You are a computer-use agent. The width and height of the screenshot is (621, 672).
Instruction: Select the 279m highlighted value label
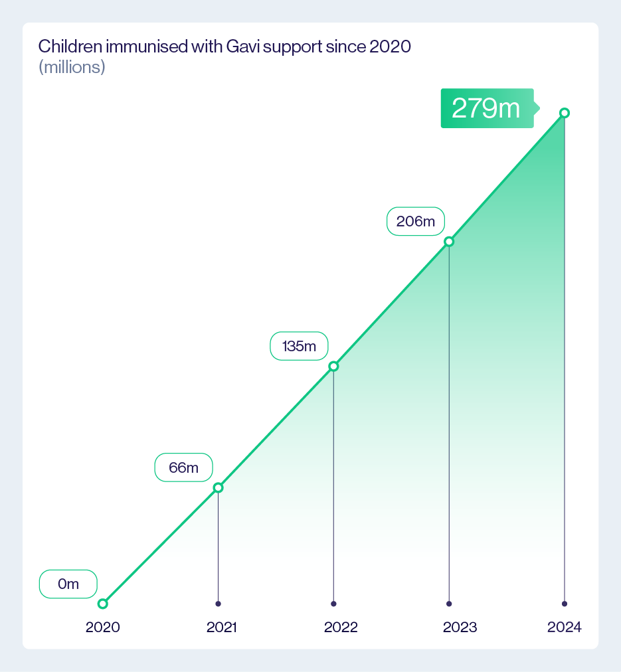click(x=487, y=108)
